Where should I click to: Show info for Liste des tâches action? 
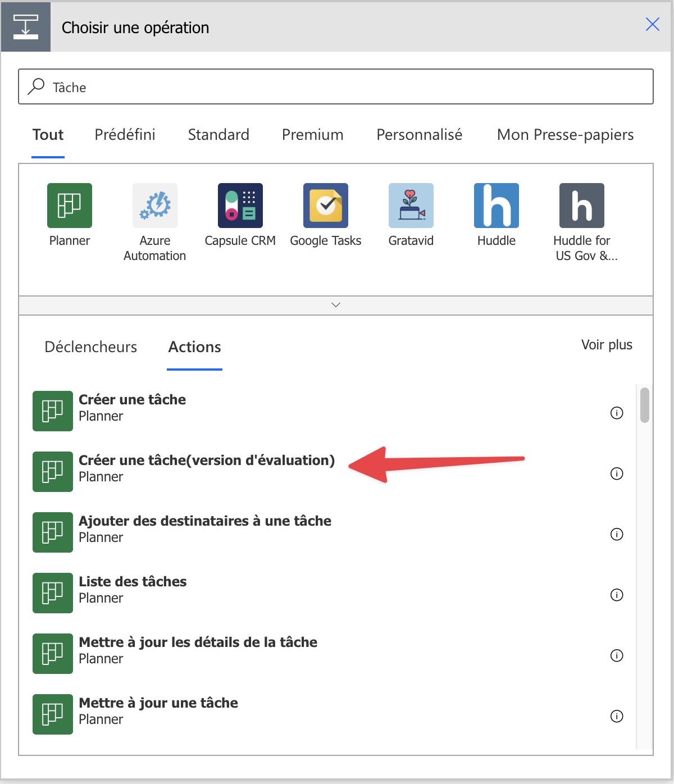617,595
